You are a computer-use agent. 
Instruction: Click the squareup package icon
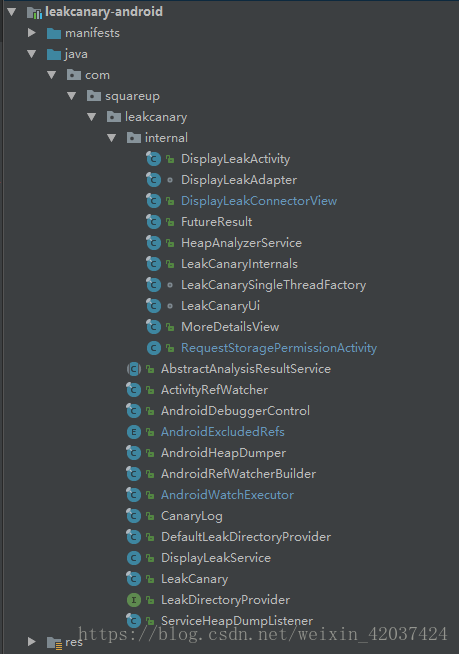tap(94, 96)
